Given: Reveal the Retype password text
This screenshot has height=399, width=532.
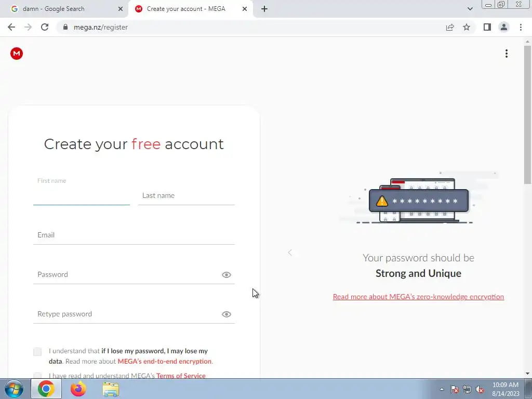Looking at the screenshot, I should click(x=227, y=314).
